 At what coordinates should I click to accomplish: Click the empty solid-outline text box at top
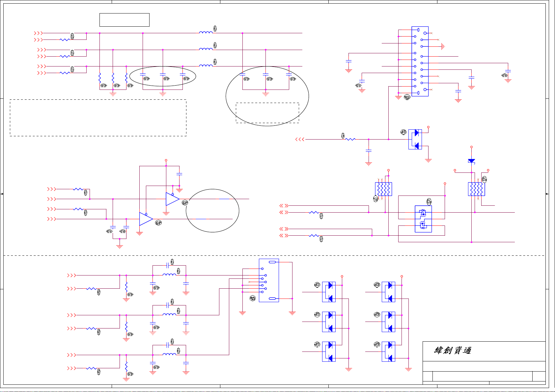click(125, 20)
